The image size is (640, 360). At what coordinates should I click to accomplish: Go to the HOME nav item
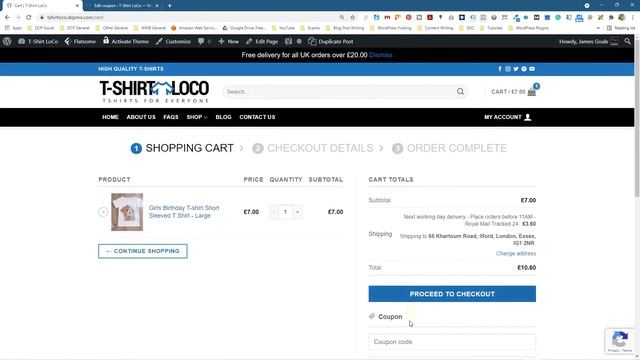point(110,117)
